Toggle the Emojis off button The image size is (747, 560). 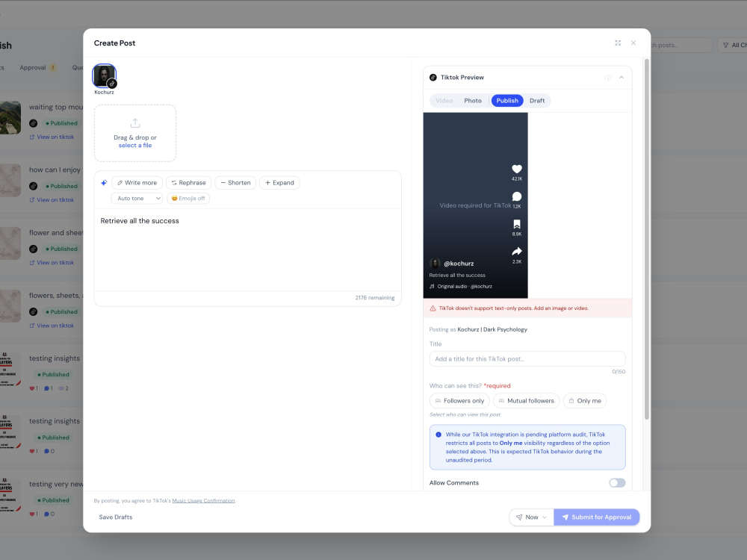click(188, 199)
